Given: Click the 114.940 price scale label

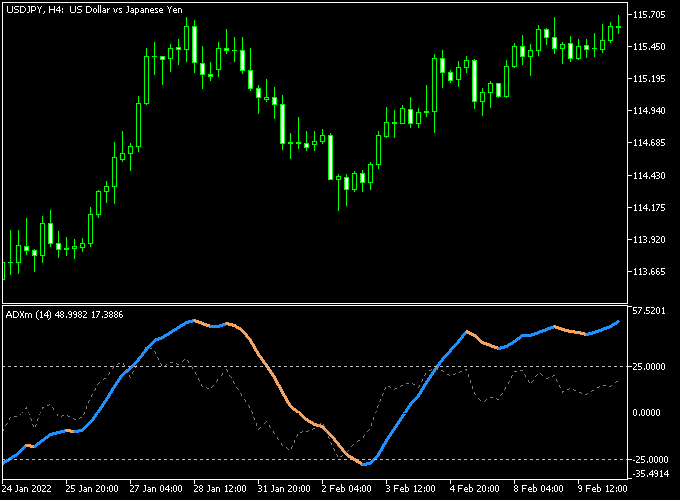Looking at the screenshot, I should 649,111.
